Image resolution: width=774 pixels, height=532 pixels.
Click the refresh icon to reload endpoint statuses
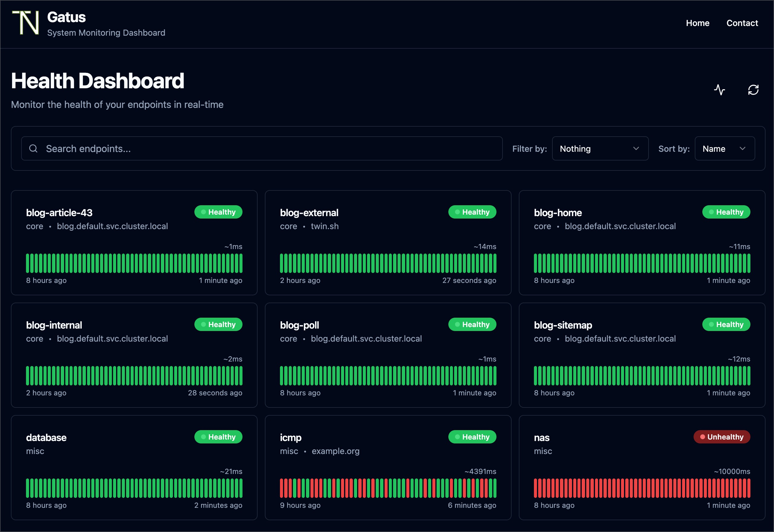pos(753,89)
